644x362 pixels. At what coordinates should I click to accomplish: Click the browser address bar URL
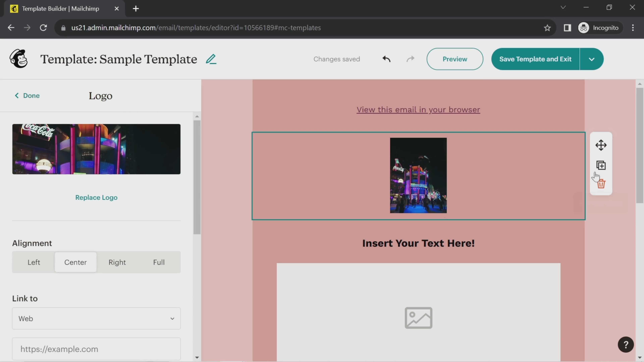pos(196,28)
